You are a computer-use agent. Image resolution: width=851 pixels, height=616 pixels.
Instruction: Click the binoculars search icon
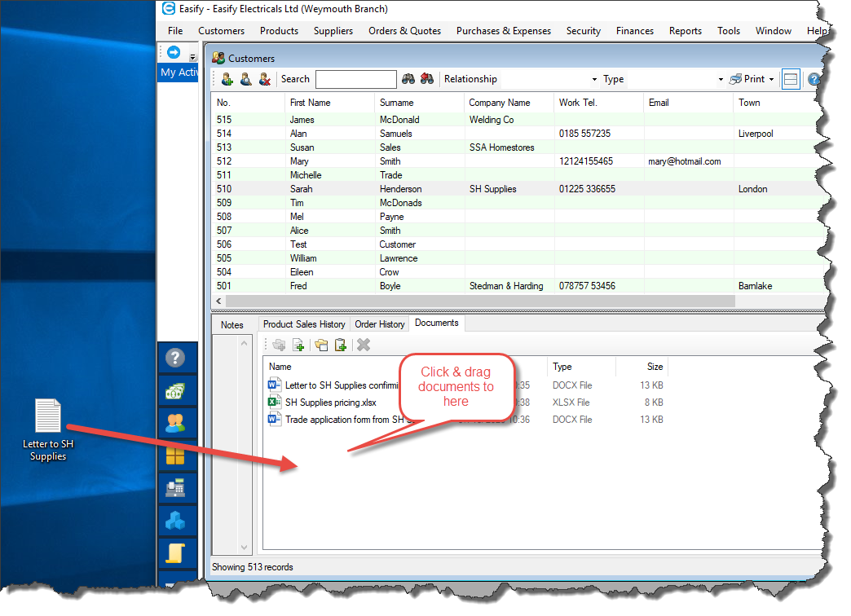(408, 79)
